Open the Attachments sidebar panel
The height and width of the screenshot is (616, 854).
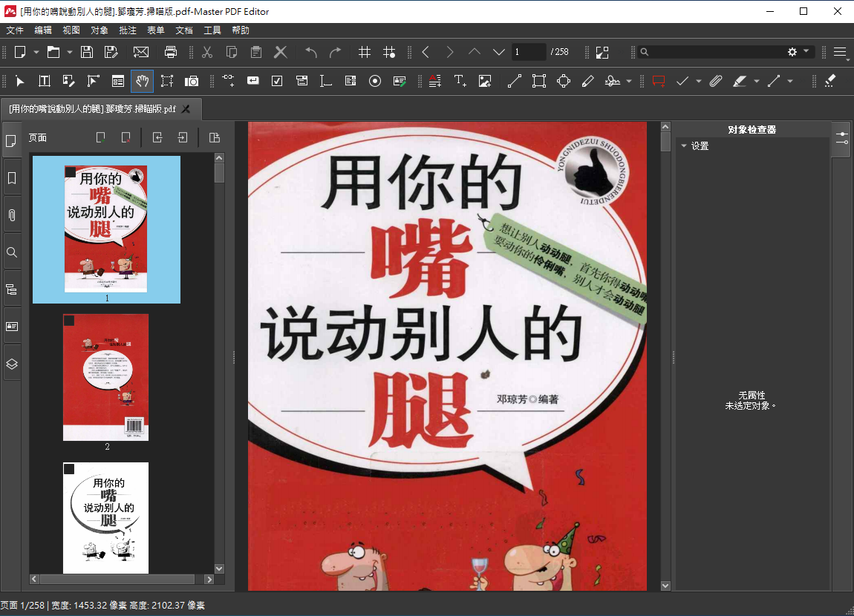[11, 215]
